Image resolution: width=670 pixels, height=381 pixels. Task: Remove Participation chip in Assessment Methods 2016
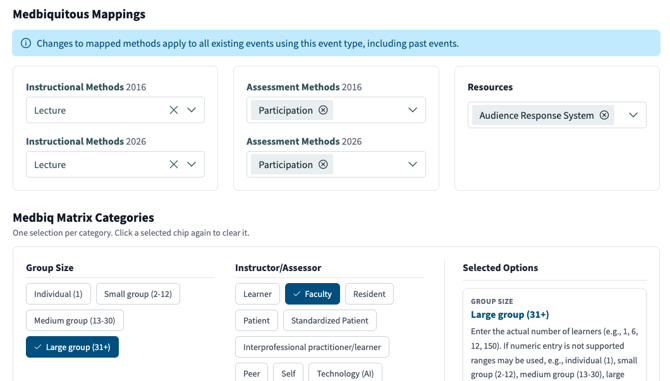(x=323, y=110)
